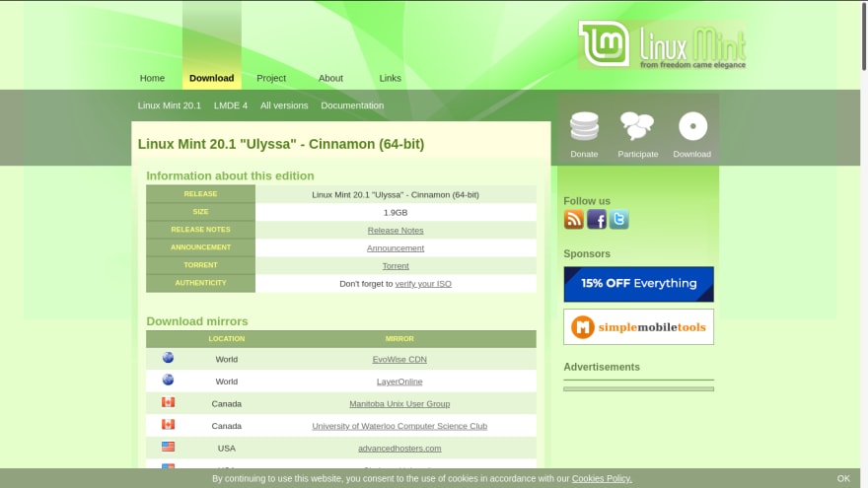Click the Download disc icon
This screenshot has height=488, width=868.
click(x=692, y=126)
